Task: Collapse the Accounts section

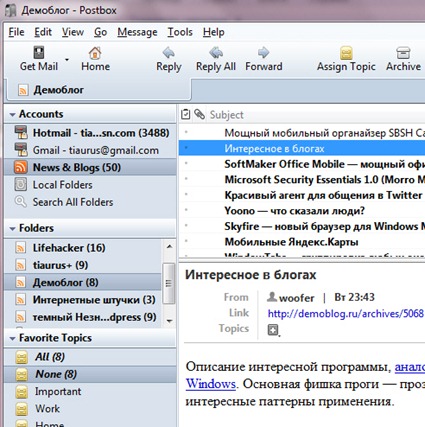Action: coord(13,114)
